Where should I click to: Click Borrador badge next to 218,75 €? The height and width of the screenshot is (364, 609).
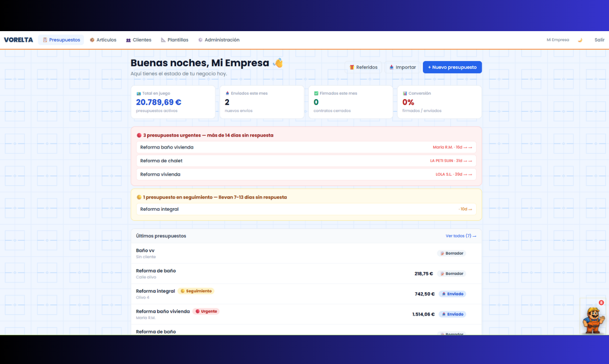coord(452,273)
